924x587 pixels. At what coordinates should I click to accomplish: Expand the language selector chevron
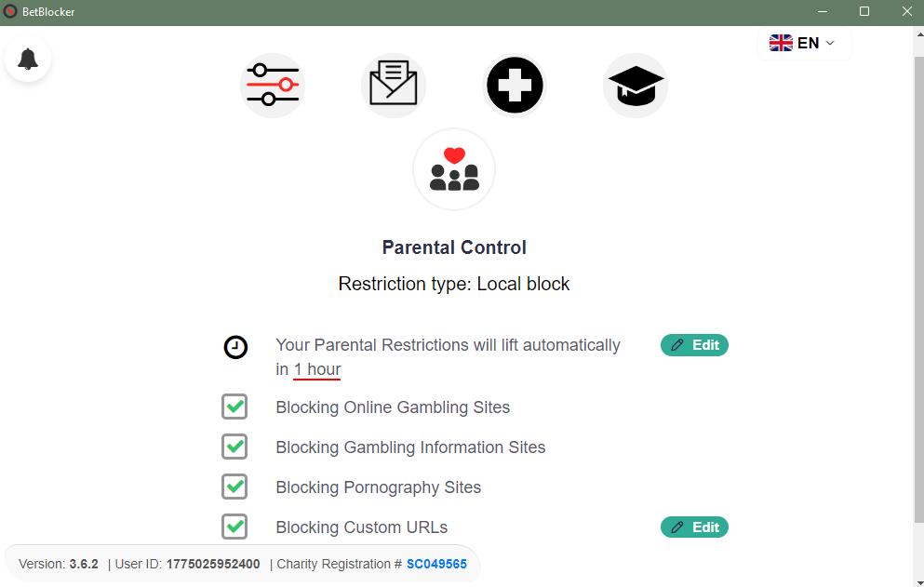(x=829, y=42)
